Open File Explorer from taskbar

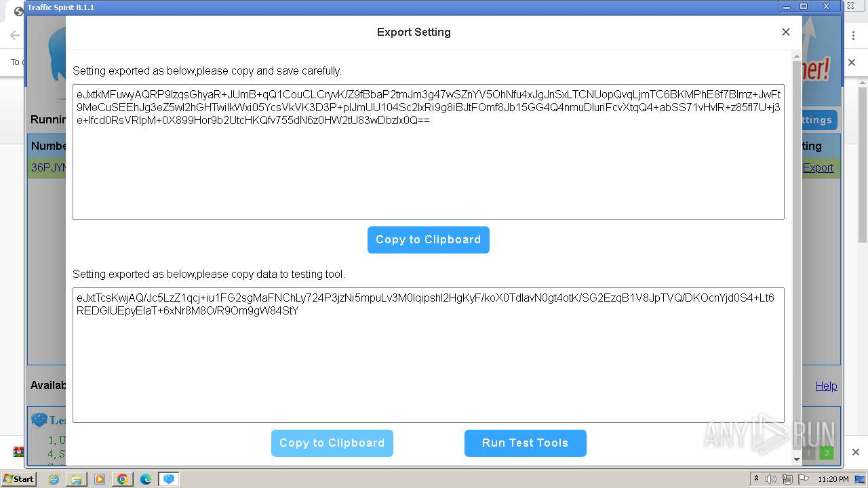point(77,479)
